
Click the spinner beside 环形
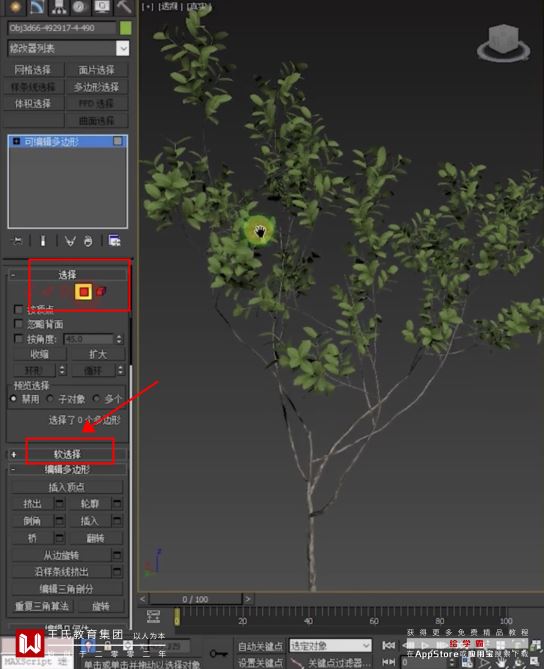coord(62,370)
